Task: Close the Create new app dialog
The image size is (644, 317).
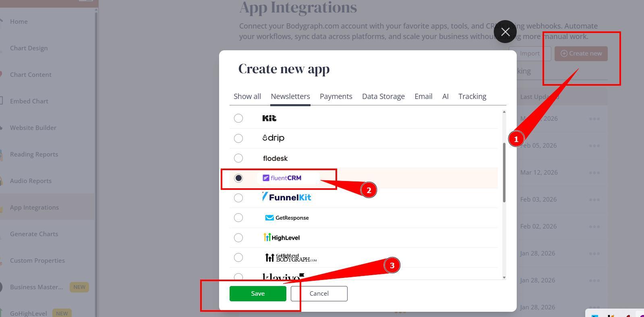Action: pyautogui.click(x=505, y=32)
